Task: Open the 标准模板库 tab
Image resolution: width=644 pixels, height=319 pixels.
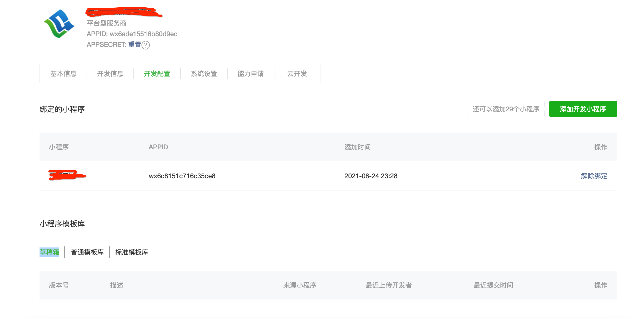Action: pos(132,252)
